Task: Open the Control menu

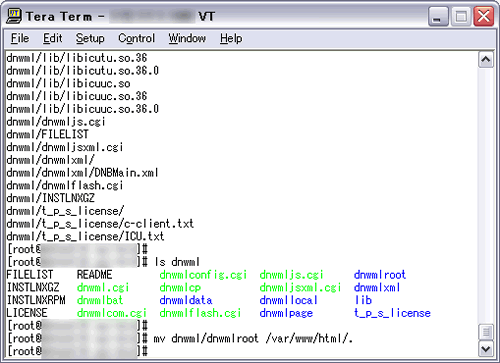Action: point(136,38)
